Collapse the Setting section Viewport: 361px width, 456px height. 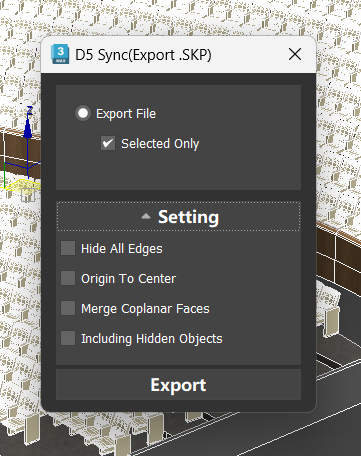point(179,216)
